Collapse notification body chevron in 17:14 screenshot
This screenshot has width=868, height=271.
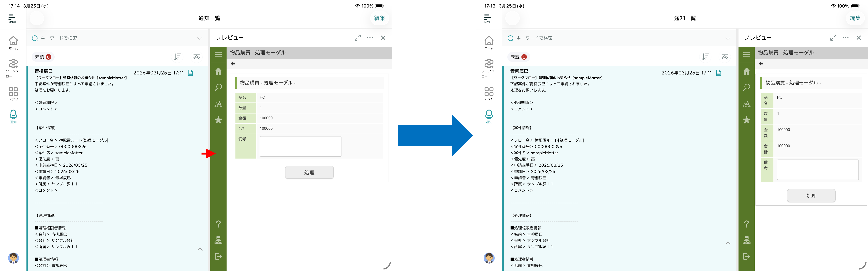click(200, 249)
